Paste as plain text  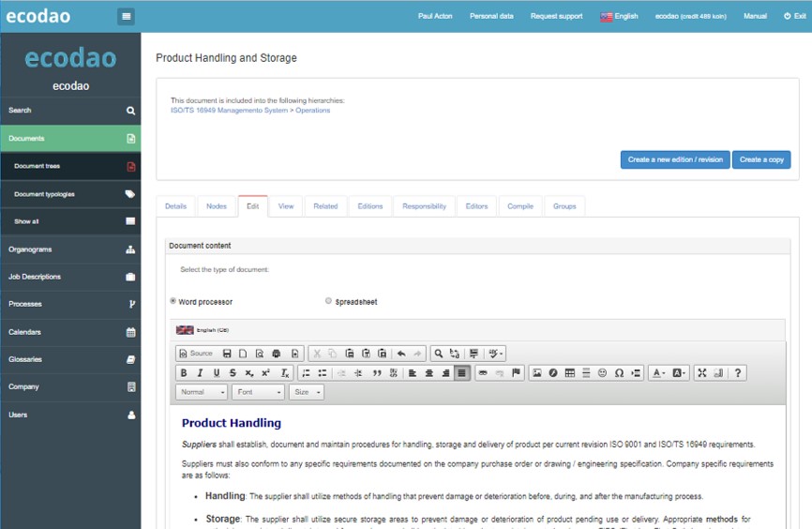pyautogui.click(x=366, y=354)
